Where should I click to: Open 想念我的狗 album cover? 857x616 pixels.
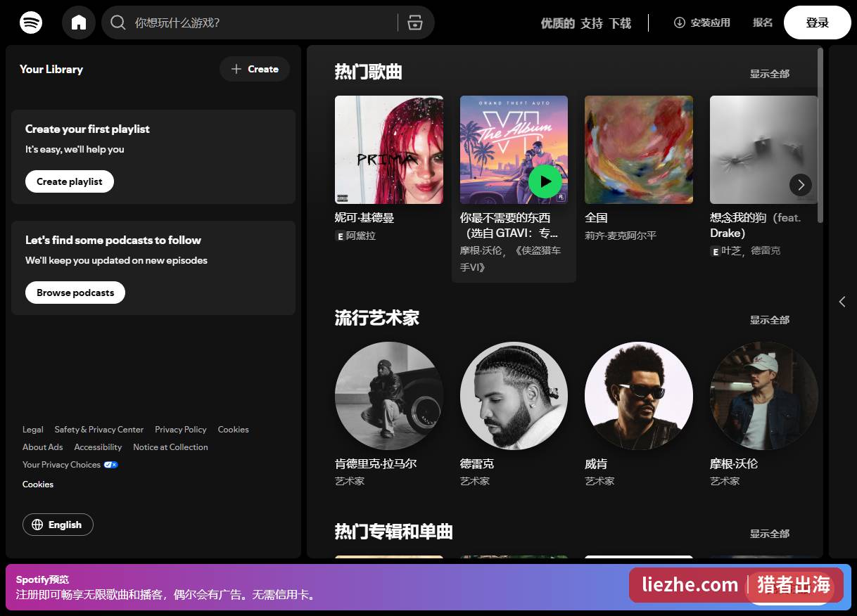point(763,150)
